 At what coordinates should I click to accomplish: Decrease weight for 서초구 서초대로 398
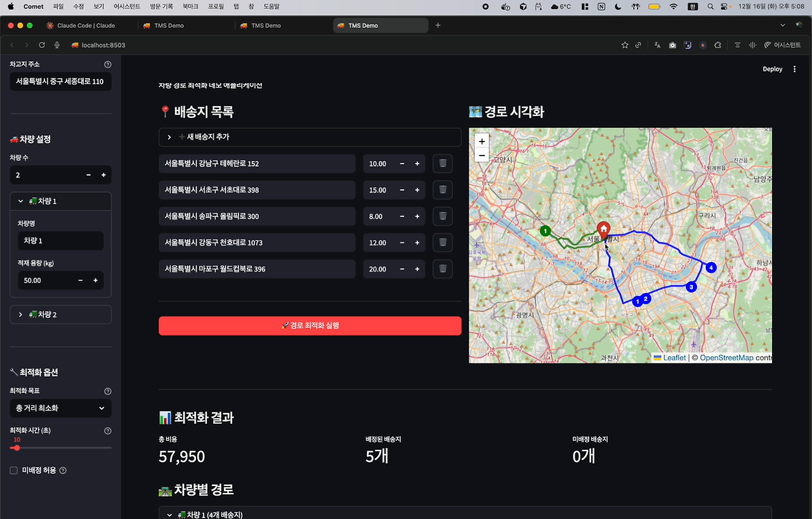(x=402, y=190)
